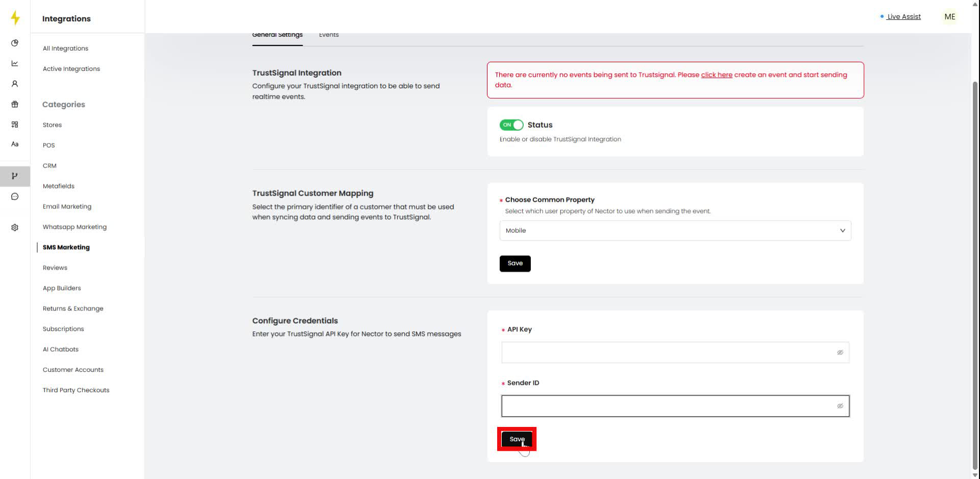Open the pie chart dashboard icon
This screenshot has height=479, width=980.
point(15,43)
